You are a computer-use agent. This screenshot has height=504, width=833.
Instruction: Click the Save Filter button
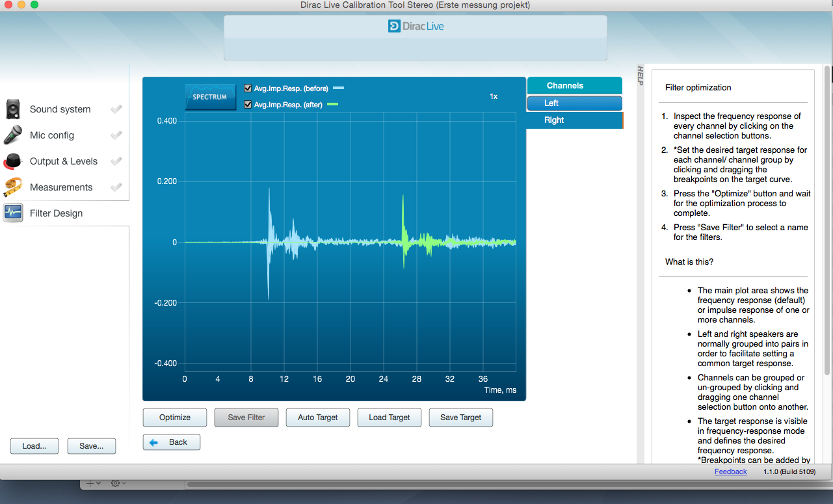(x=246, y=418)
